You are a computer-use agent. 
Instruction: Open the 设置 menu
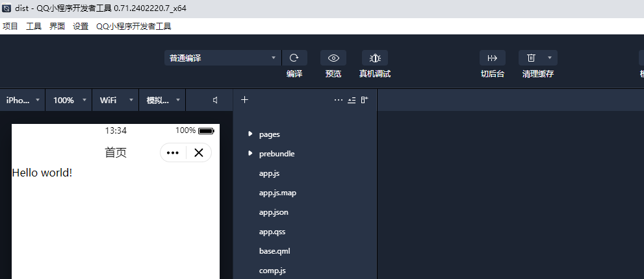point(81,27)
